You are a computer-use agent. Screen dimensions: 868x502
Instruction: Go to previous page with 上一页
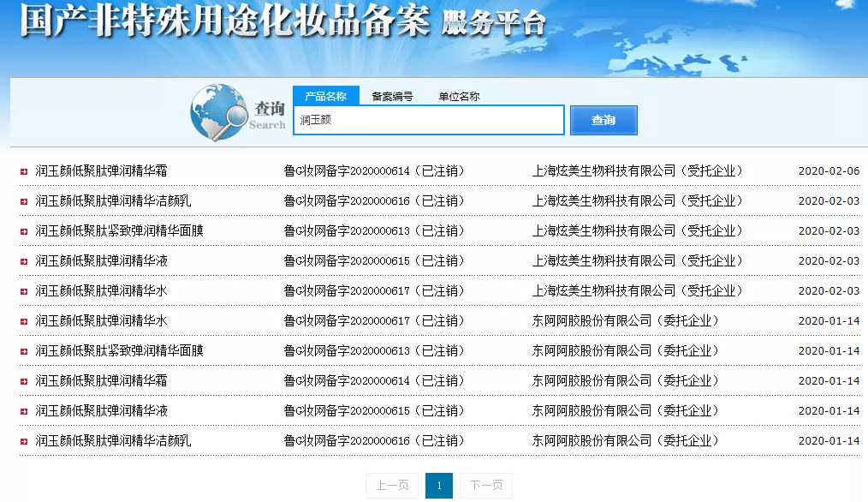point(392,486)
